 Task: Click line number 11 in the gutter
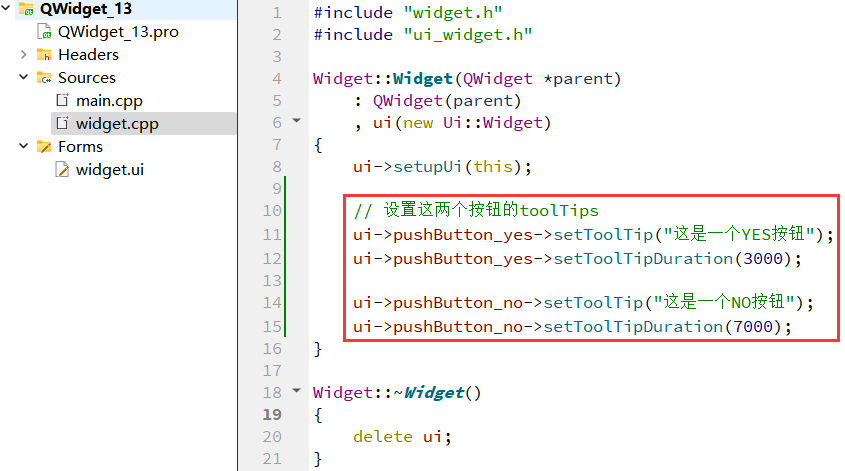(272, 235)
